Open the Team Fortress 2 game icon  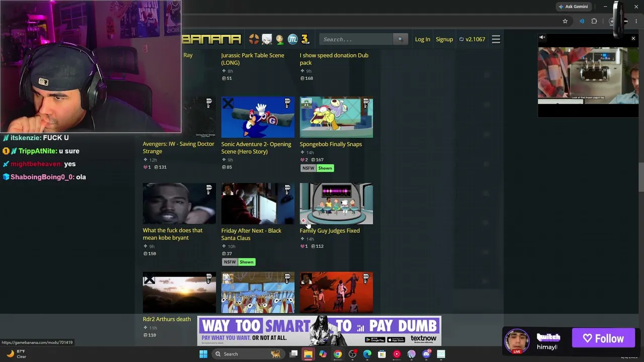(254, 39)
